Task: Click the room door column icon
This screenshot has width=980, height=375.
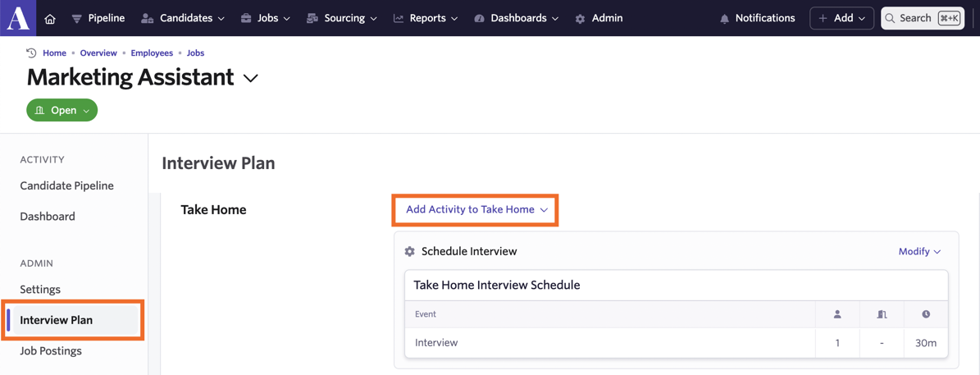Action: [882, 314]
